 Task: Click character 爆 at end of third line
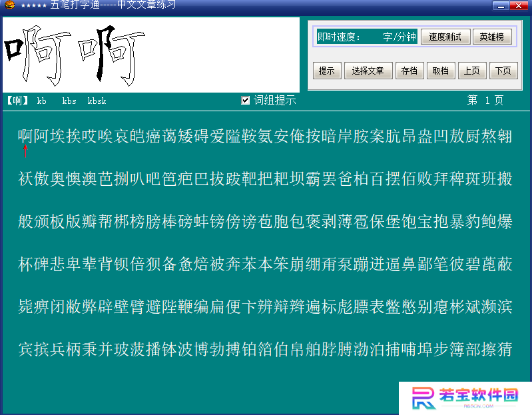505,221
